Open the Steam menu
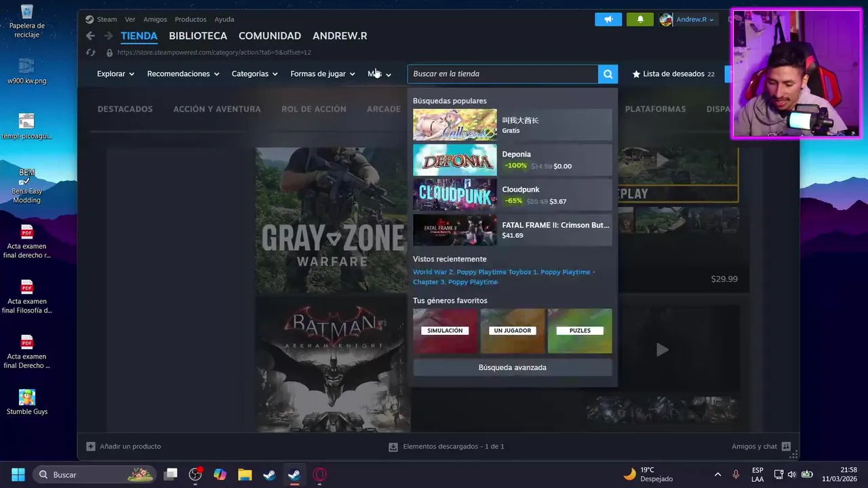 106,20
